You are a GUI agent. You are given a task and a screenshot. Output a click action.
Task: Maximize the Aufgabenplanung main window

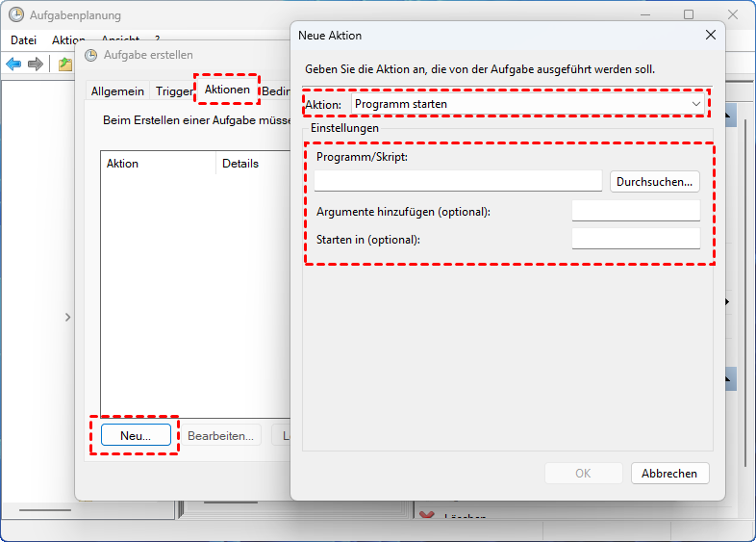689,15
